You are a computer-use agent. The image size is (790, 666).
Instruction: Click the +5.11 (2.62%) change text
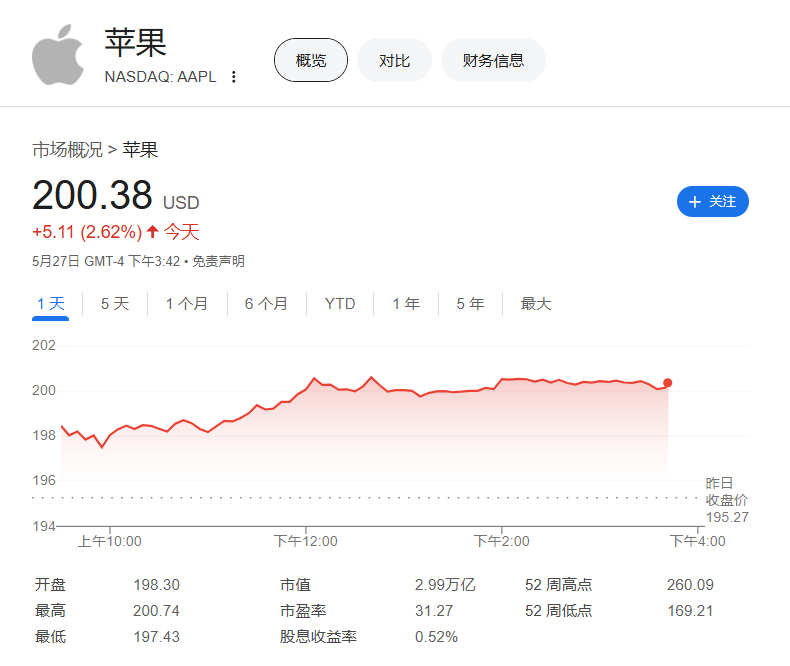(x=87, y=232)
